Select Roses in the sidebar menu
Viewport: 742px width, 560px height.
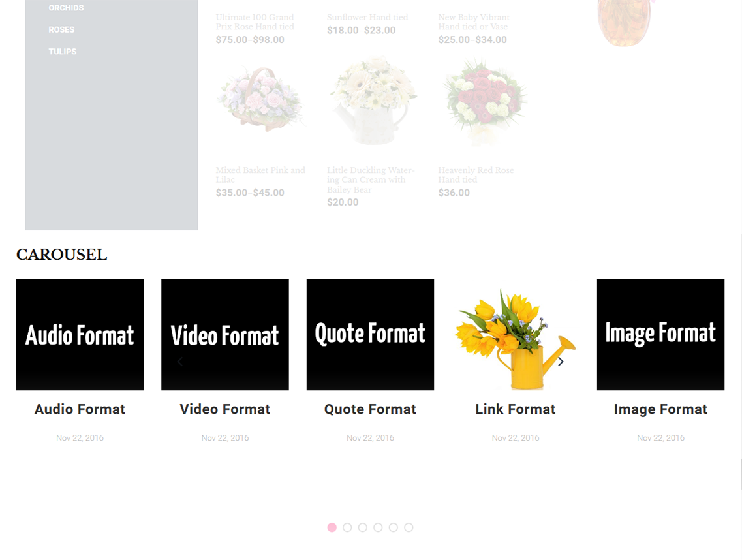click(61, 29)
